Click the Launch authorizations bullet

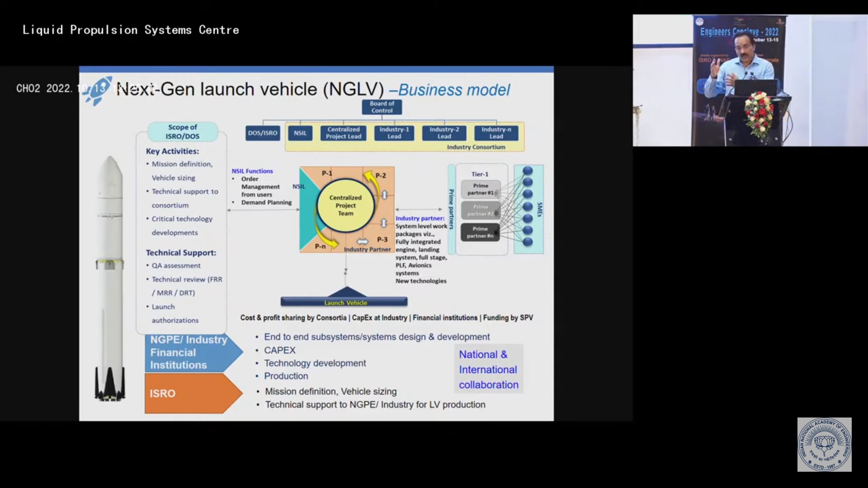point(175,313)
